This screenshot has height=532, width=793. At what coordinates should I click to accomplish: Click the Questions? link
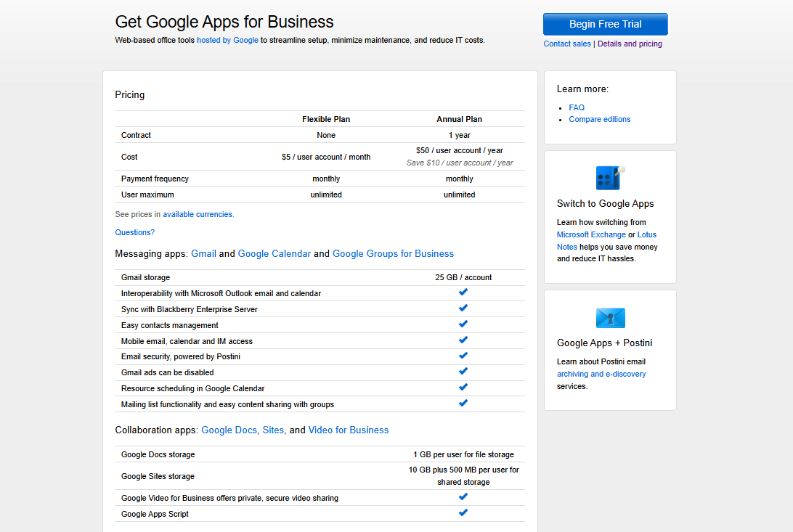coord(135,232)
